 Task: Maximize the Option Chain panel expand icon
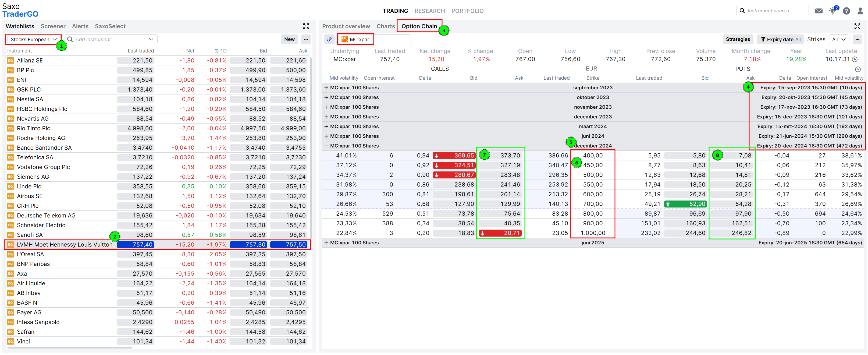pyautogui.click(x=857, y=26)
